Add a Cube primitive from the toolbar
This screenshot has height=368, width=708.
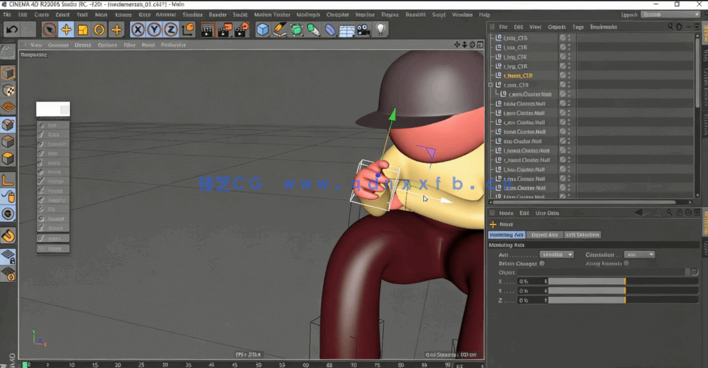click(263, 30)
